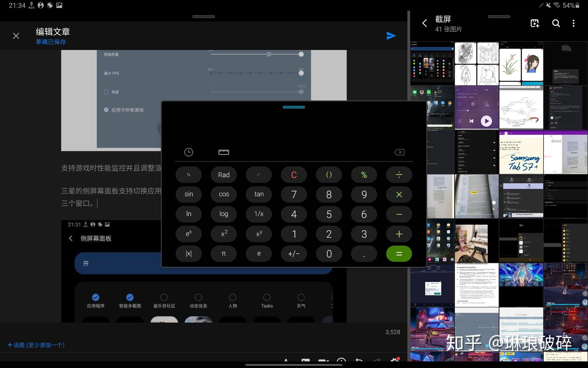Viewport: 588px width, 368px height.
Task: Toggle Rad angle mode in calculator
Action: pos(224,175)
